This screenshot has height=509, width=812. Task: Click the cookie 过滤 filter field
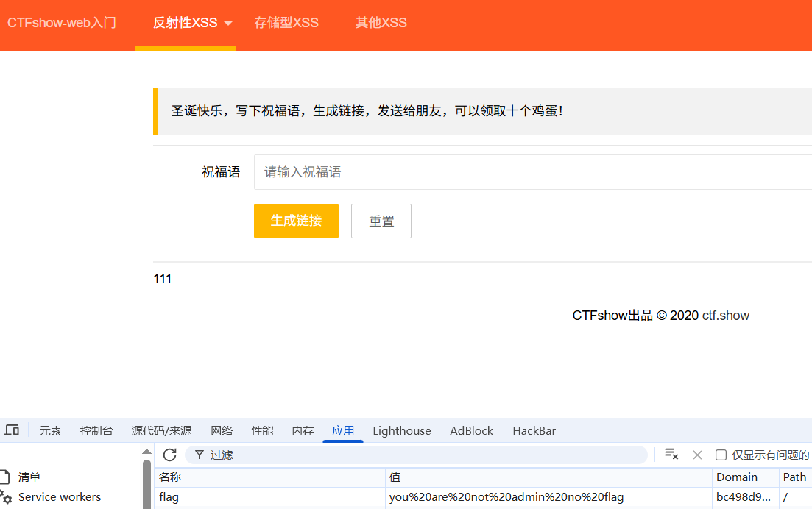pyautogui.click(x=420, y=455)
